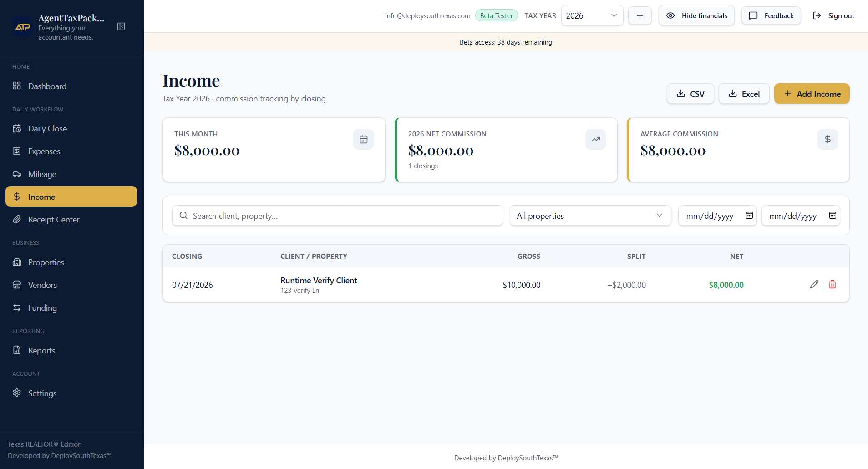The image size is (868, 469).
Task: Edit the Runtime Verify Client entry
Action: pos(814,284)
